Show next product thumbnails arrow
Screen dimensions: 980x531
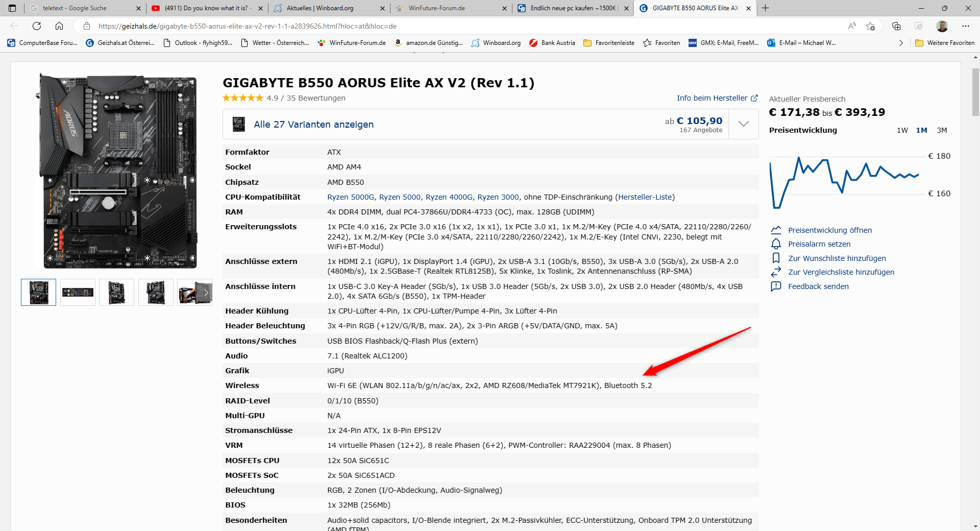(x=206, y=293)
